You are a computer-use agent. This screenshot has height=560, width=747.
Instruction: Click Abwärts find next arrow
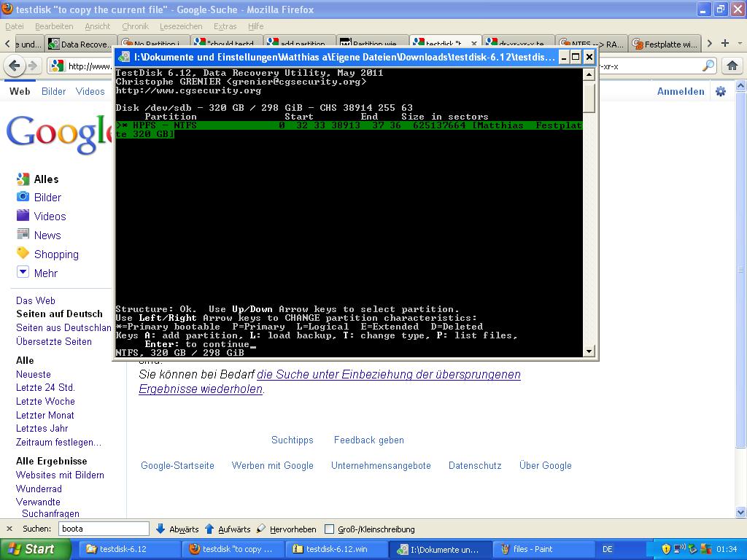[177, 529]
